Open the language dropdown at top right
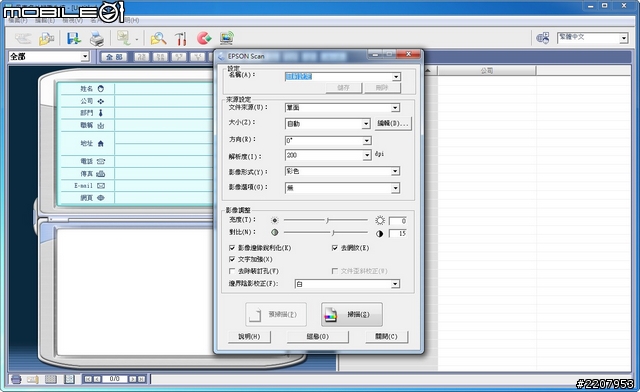The image size is (640, 392). [623, 38]
